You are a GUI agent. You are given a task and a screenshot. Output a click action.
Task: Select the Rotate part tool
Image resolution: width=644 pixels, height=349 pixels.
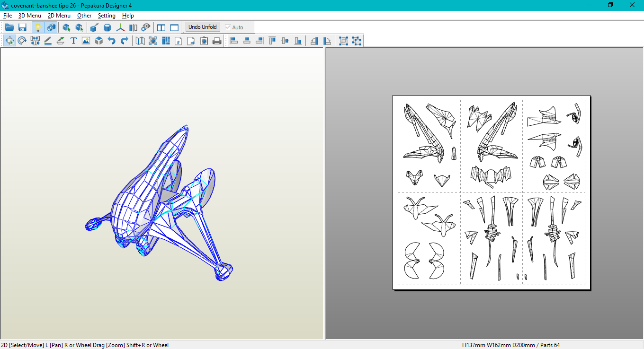[22, 41]
